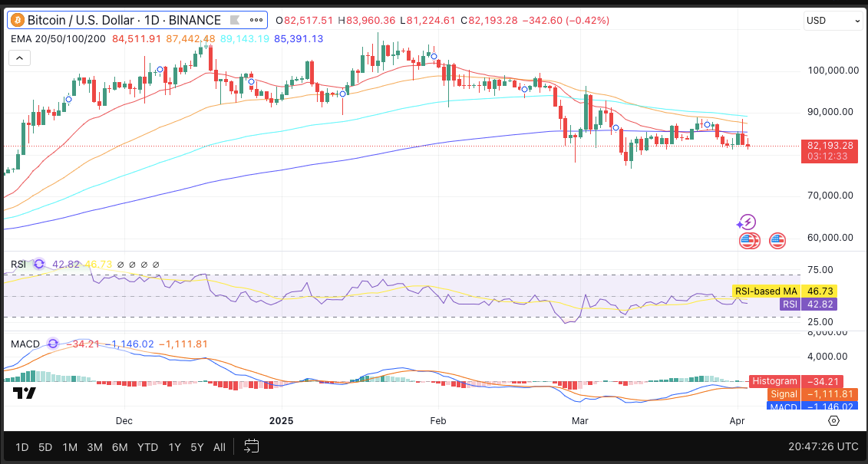Click the change value −342.60 (−0.42%)
This screenshot has height=464, width=868.
click(x=566, y=21)
